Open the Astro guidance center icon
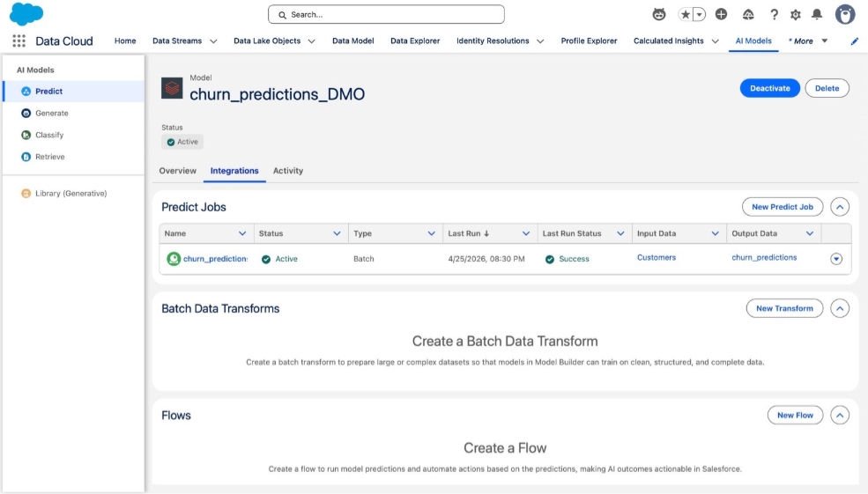The height and width of the screenshot is (494, 868). pyautogui.click(x=659, y=14)
